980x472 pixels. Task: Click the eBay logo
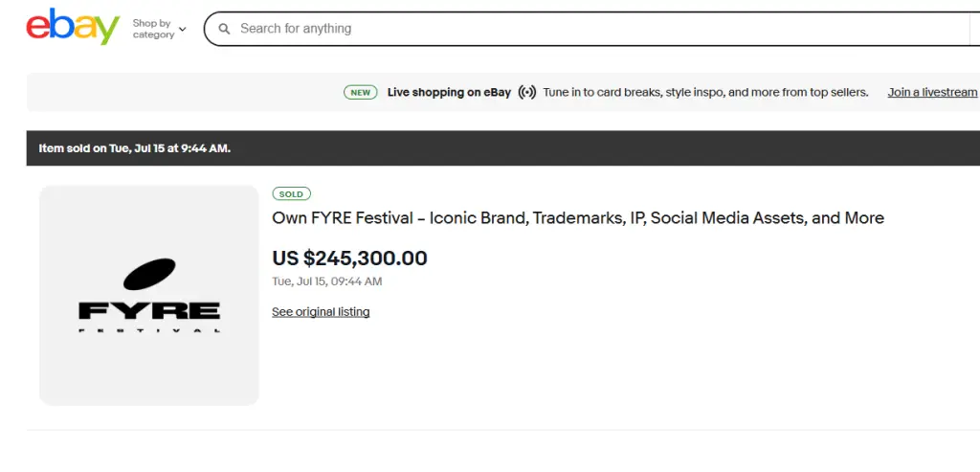click(73, 27)
